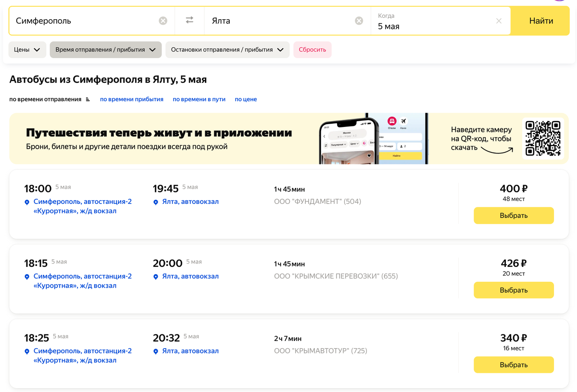Click map pin beside 19:45 Ялта arrival
The width and height of the screenshot is (577, 392).
(156, 202)
